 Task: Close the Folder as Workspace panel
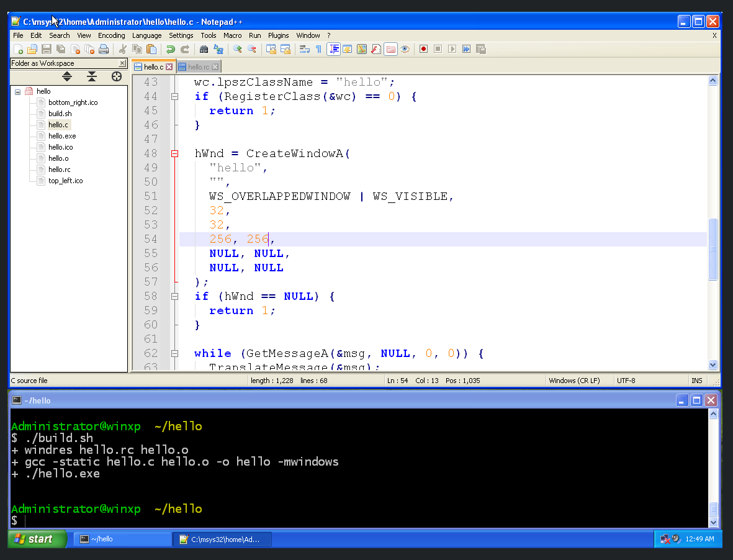(x=122, y=63)
